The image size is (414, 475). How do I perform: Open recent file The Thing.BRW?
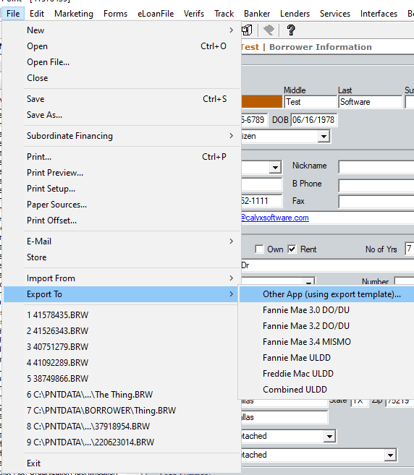122,395
